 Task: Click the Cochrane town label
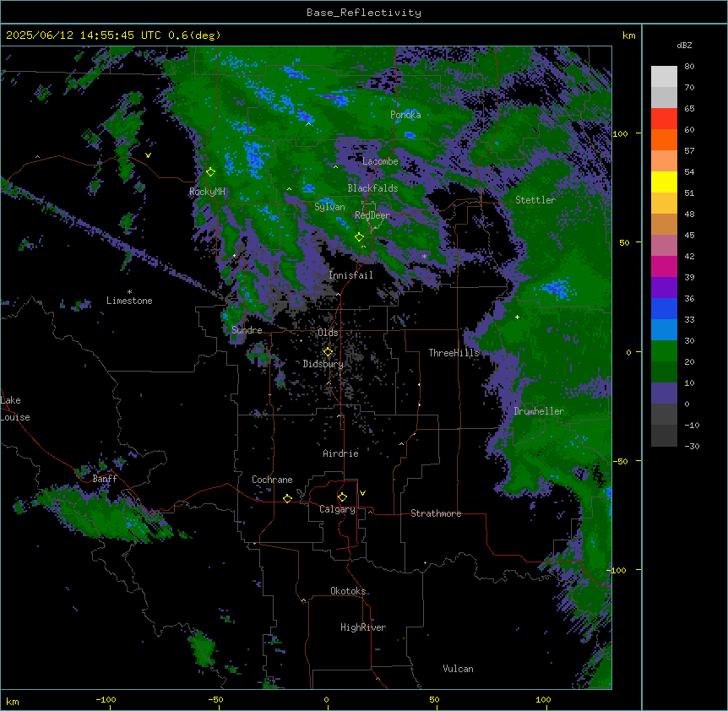pyautogui.click(x=272, y=480)
